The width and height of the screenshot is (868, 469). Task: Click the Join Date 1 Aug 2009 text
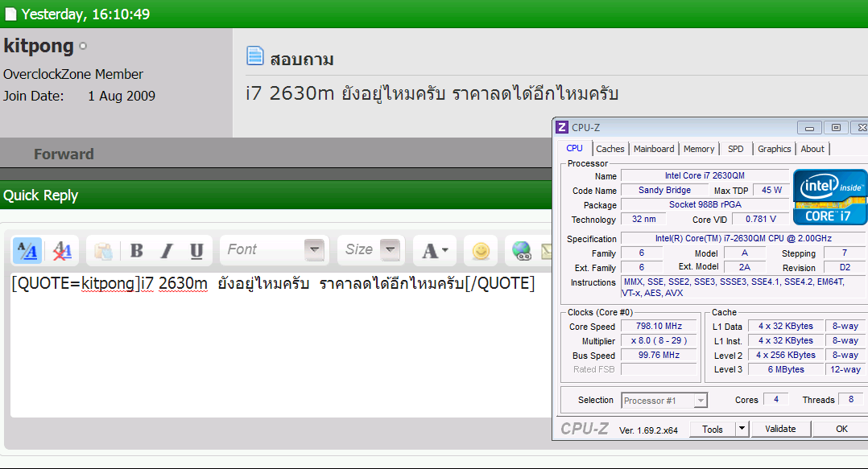79,96
